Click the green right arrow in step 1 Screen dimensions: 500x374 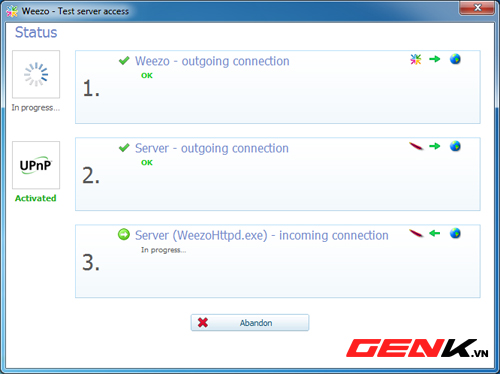435,59
